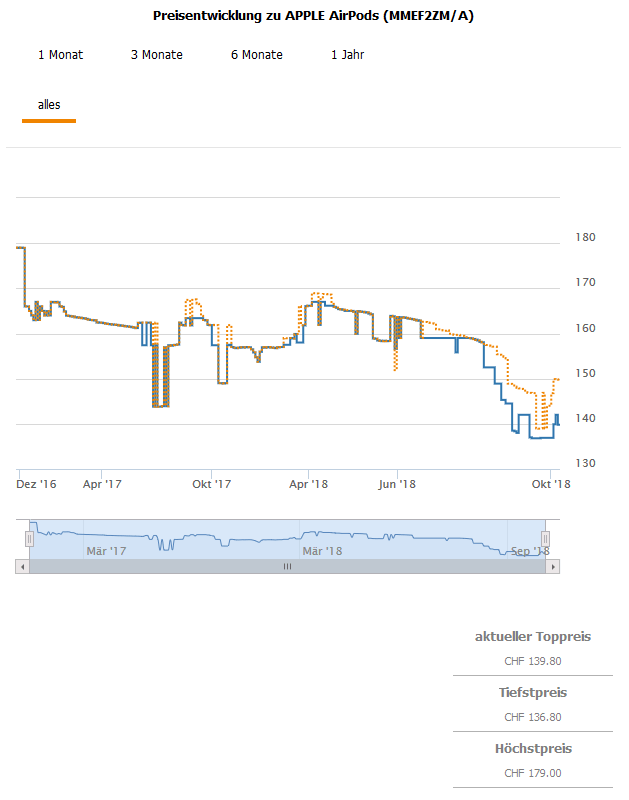The image size is (629, 800).
Task: Click the Okt '17 x-axis label
Action: pyautogui.click(x=211, y=484)
